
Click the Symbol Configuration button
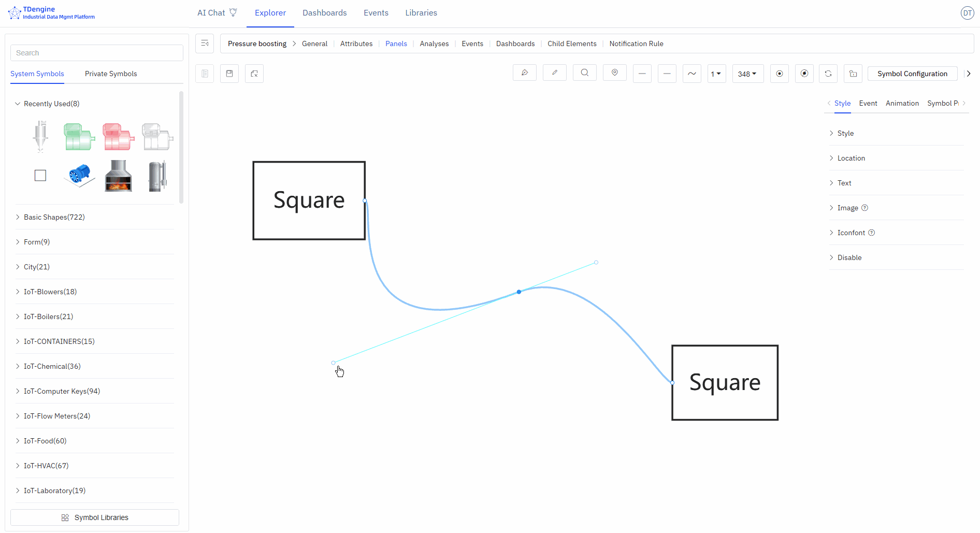912,74
